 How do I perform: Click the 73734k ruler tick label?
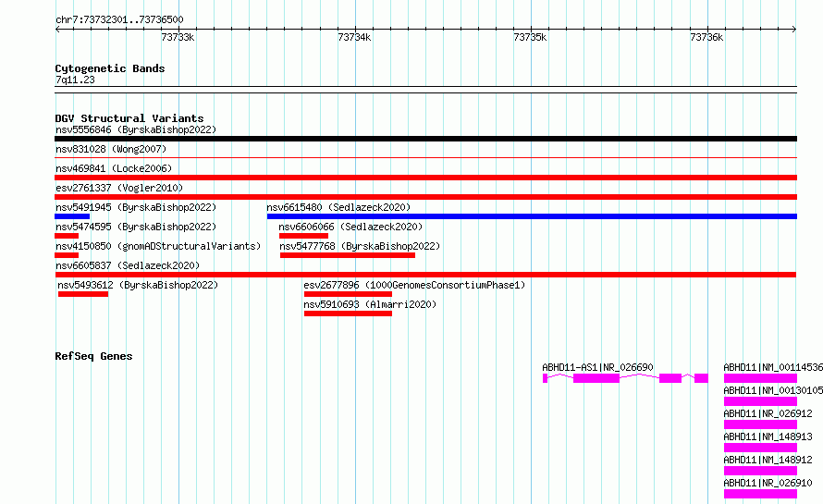pos(354,37)
